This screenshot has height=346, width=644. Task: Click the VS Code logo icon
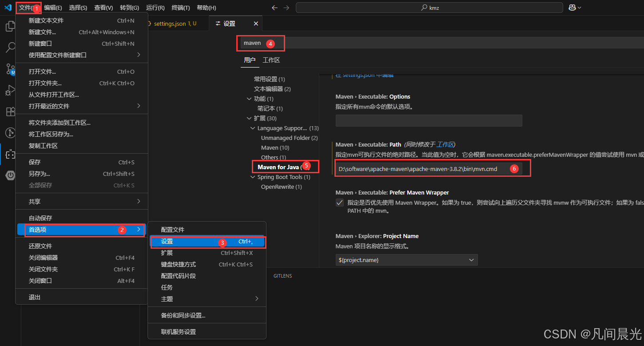click(8, 8)
